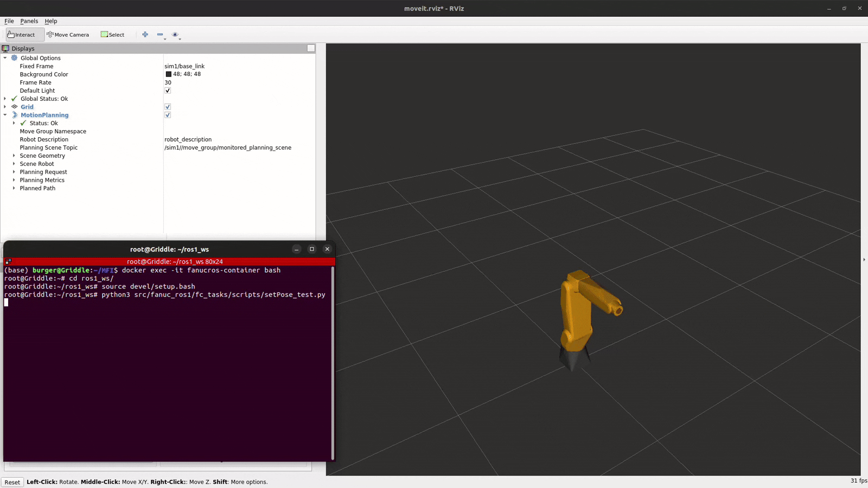
Task: Select the Fixed Frame label
Action: pos(36,66)
